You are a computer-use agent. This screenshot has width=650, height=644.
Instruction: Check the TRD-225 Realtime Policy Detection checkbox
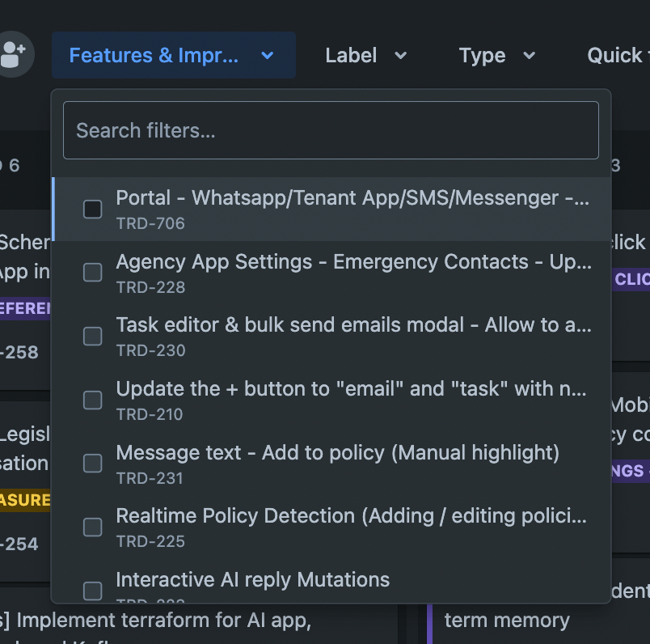(92, 527)
